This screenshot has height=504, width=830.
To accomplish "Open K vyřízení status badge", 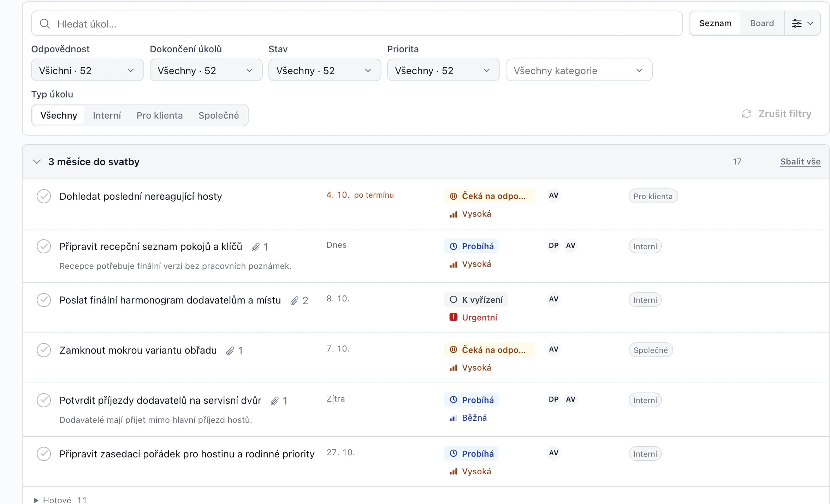I will (476, 300).
